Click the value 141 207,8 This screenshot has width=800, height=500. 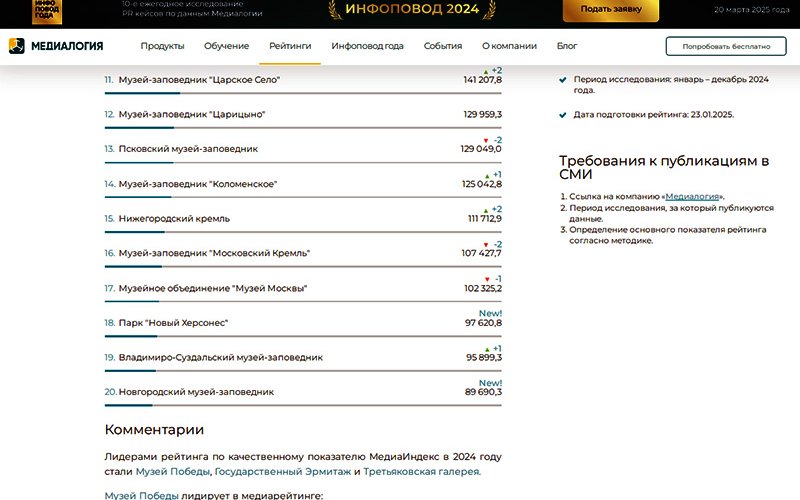click(x=482, y=80)
